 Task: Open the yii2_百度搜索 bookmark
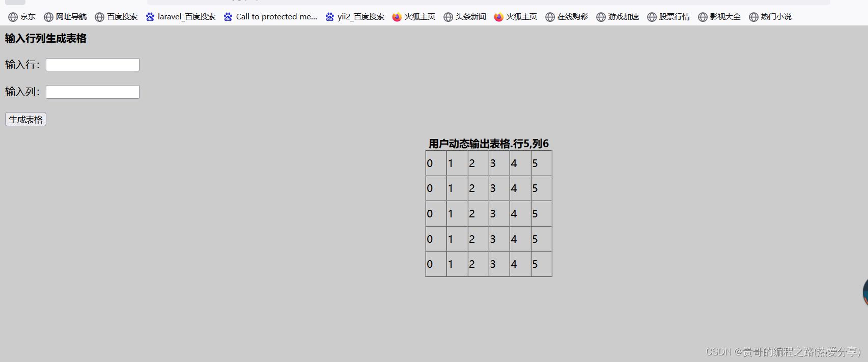point(355,17)
